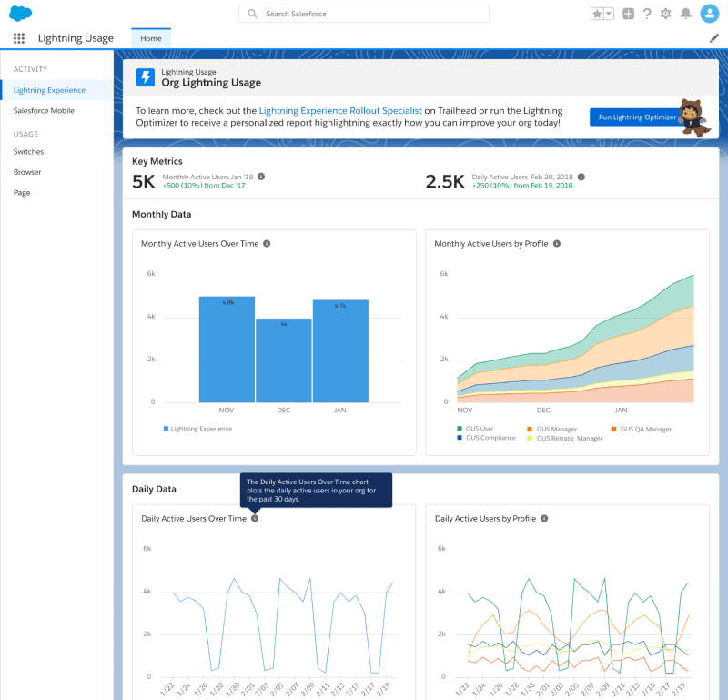Click the Salesforce cloud logo
This screenshot has width=728, height=700.
tap(20, 14)
